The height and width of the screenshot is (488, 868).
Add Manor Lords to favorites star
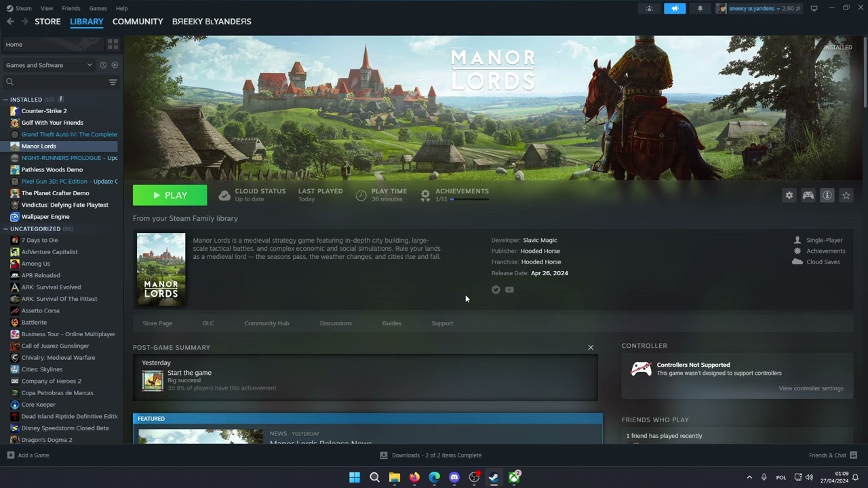(x=846, y=195)
